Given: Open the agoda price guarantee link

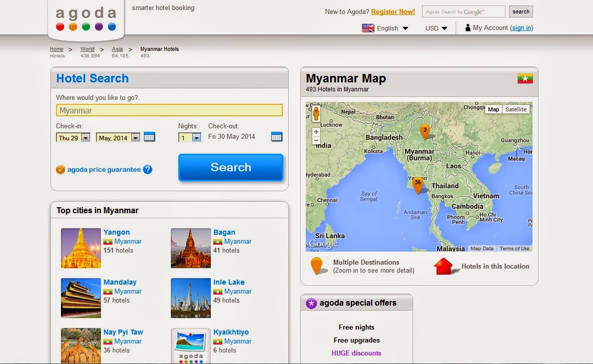Looking at the screenshot, I should pyautogui.click(x=104, y=170).
